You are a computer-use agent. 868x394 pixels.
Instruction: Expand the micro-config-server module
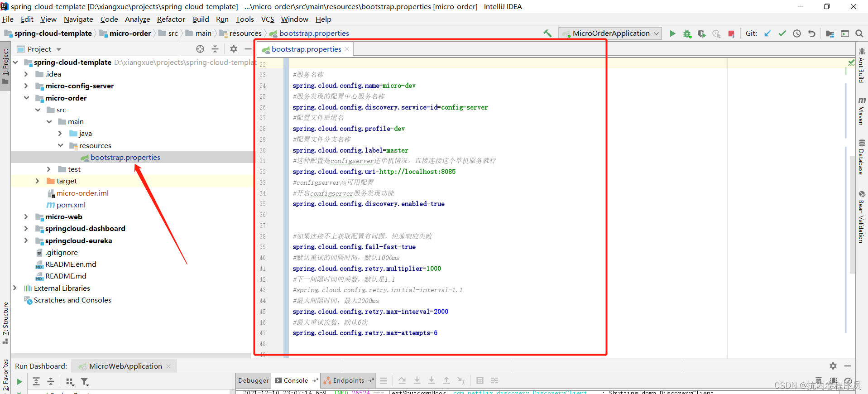26,86
